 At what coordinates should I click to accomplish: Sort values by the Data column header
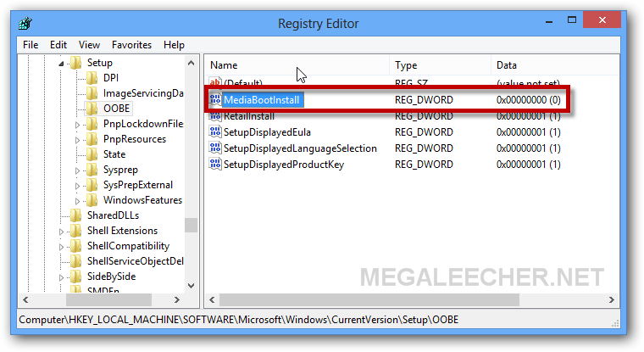(x=555, y=65)
